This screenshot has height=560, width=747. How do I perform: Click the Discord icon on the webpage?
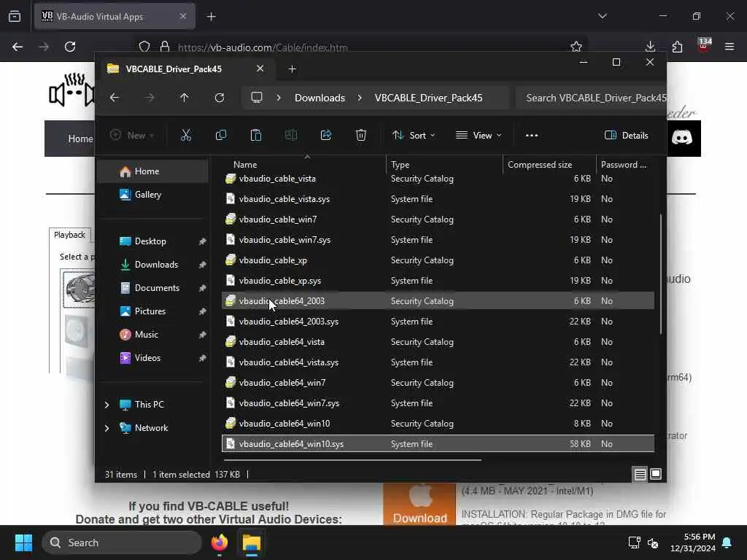682,138
